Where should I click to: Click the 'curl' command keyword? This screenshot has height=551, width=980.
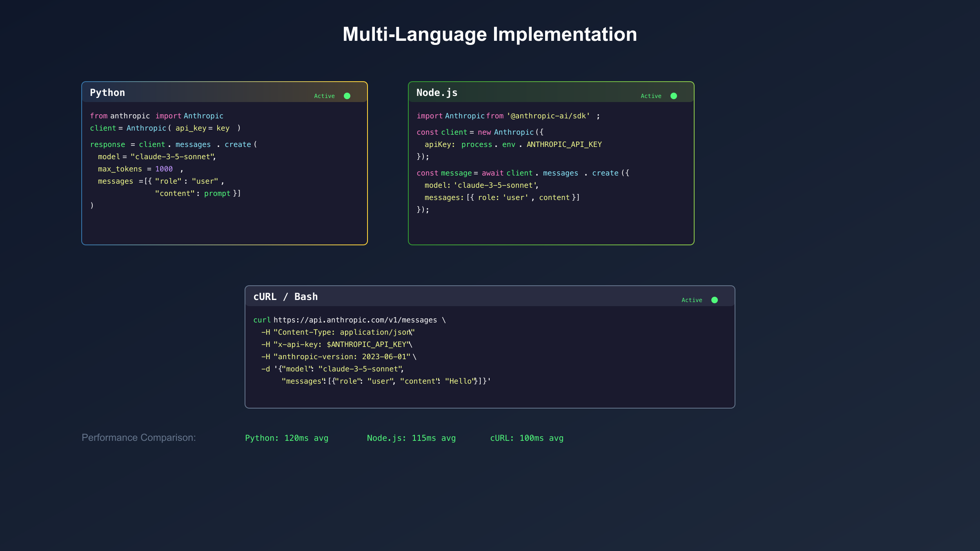pyautogui.click(x=262, y=320)
